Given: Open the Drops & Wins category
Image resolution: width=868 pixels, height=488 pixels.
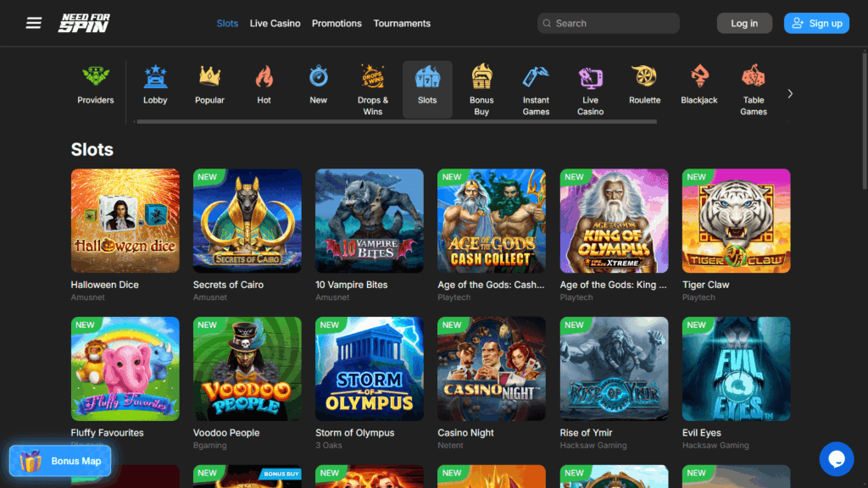Looking at the screenshot, I should tap(373, 90).
